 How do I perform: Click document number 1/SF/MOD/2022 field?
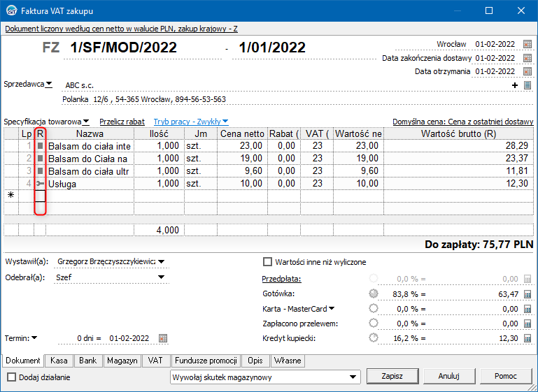(x=143, y=48)
